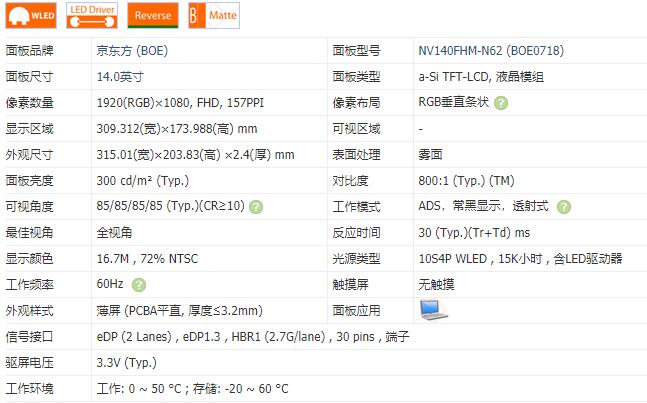This screenshot has width=647, height=403.
Task: Click the 面板品牌 row label
Action: (x=29, y=51)
